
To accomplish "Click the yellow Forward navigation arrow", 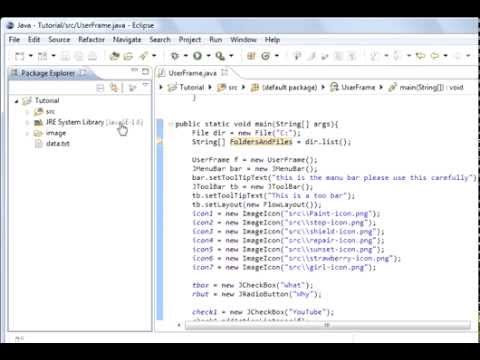I will [x=435, y=56].
